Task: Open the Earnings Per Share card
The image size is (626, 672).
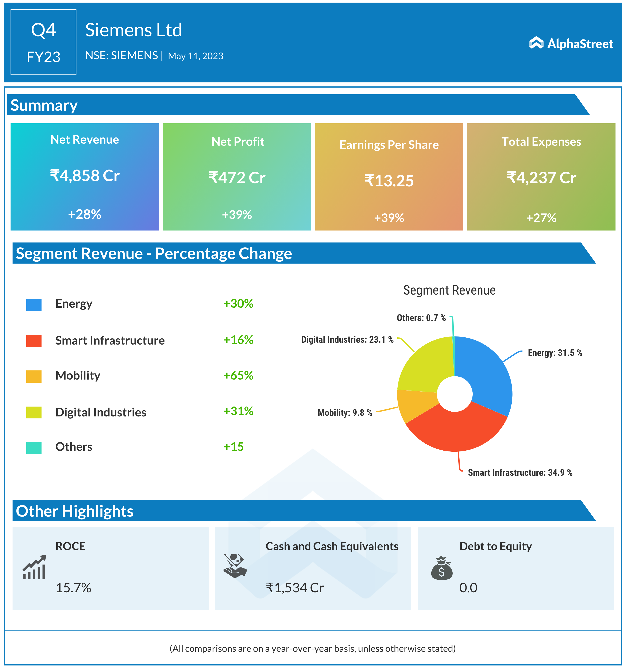Action: (389, 177)
